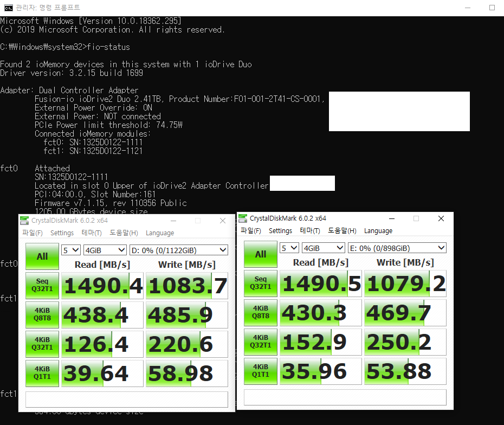The image size is (504, 425).
Task: Open test count dropdown in E: window
Action: coord(289,248)
